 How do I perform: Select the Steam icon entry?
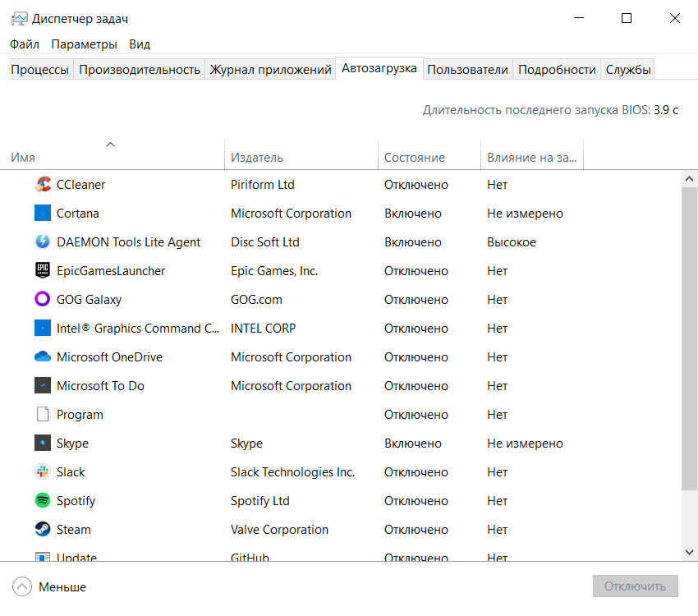click(43, 530)
